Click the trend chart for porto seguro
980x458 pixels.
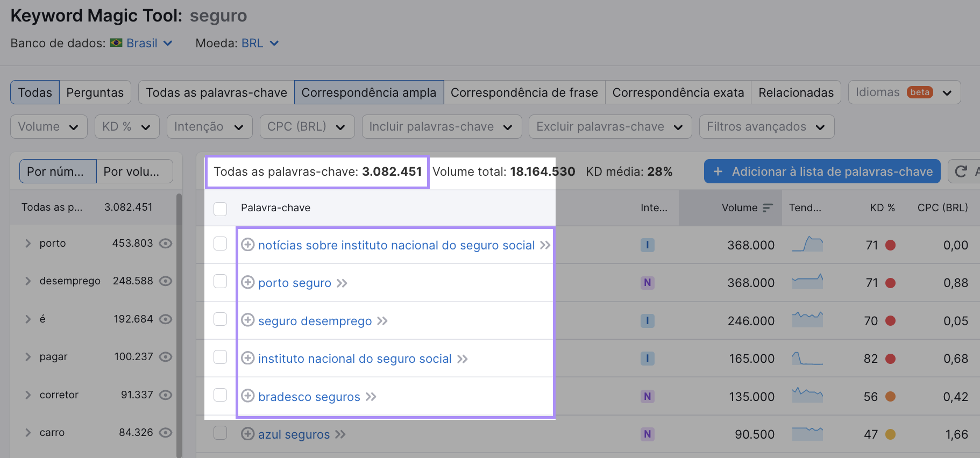click(807, 282)
